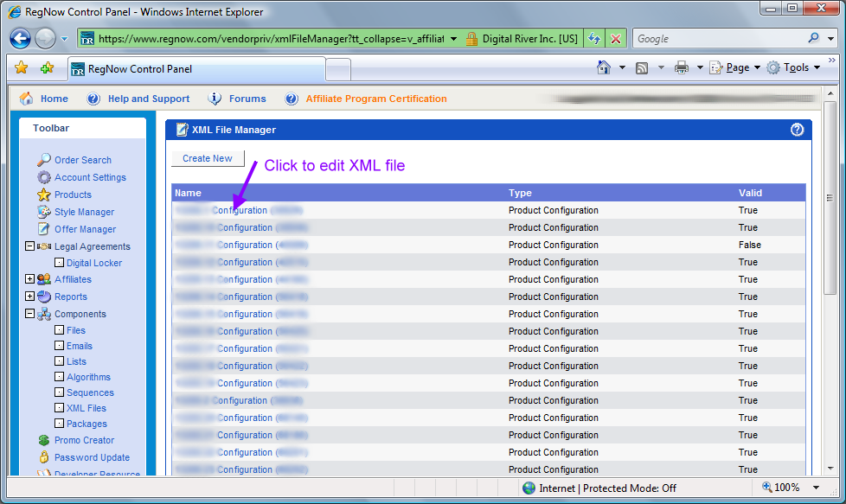Click the XML File Manager help icon
846x504 pixels.
(x=797, y=130)
